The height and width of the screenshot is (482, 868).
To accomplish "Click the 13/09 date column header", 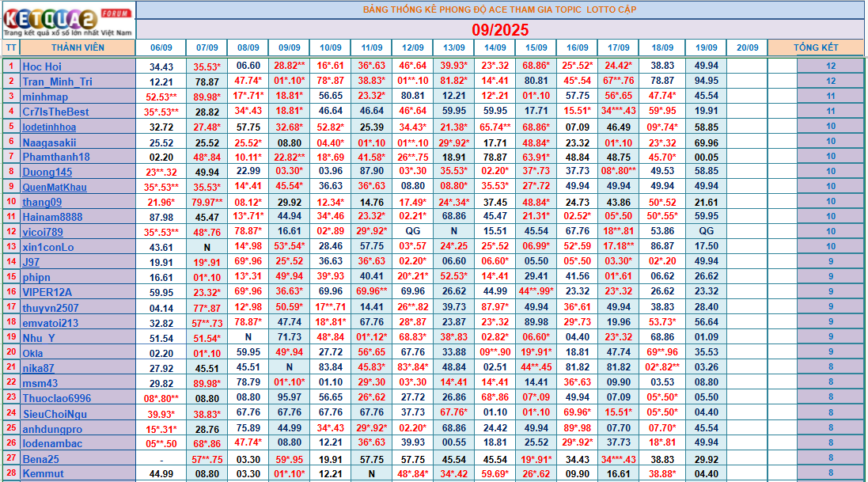I will tap(454, 47).
